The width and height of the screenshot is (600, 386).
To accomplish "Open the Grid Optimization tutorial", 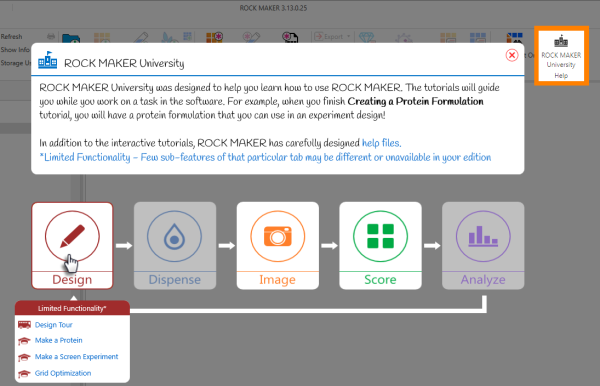I will tap(63, 373).
